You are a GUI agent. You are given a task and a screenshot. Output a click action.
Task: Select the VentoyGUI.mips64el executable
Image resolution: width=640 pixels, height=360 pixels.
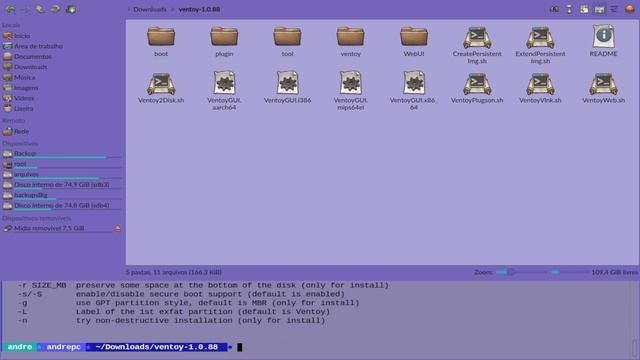point(351,91)
